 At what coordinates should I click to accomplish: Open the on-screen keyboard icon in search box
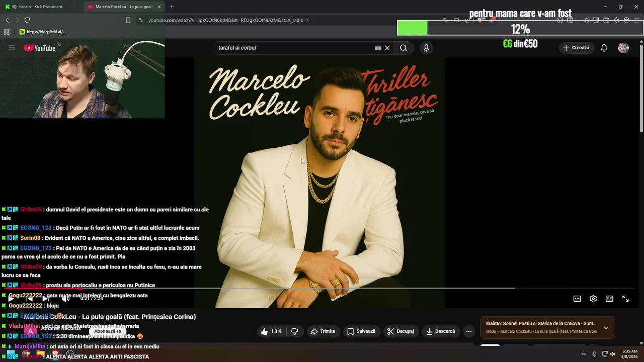point(378,48)
